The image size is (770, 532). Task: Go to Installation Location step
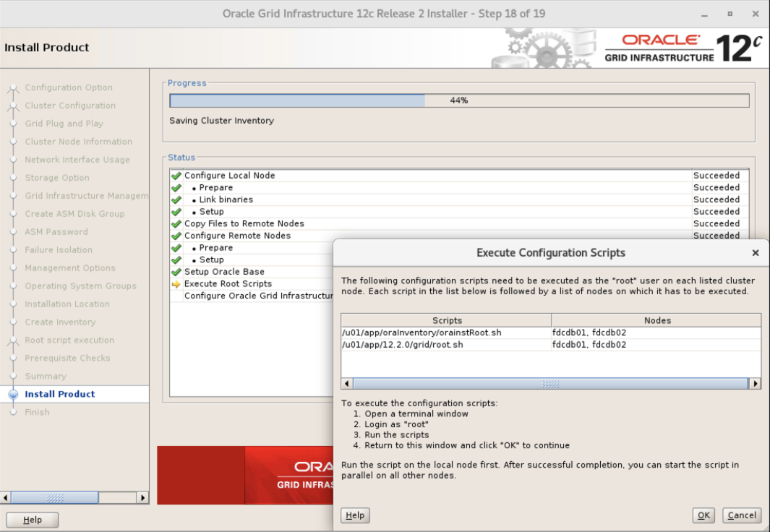point(67,304)
